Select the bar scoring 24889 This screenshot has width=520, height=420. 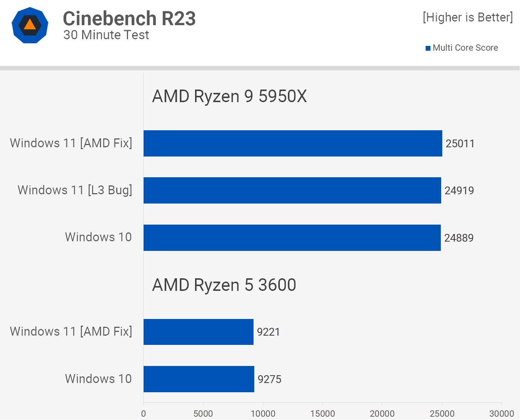tap(292, 238)
